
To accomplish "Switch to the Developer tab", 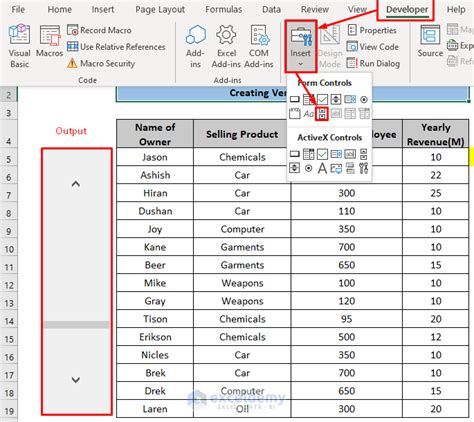I will [x=407, y=9].
